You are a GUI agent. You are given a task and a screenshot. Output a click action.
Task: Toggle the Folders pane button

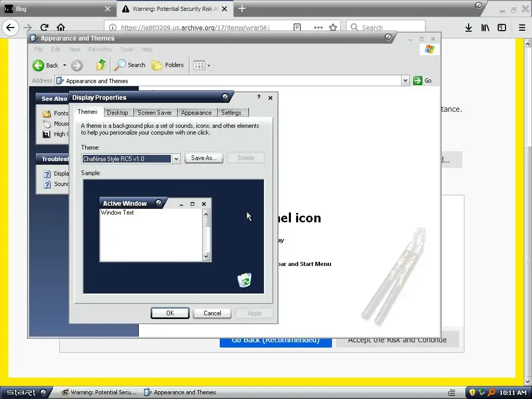[x=168, y=65]
